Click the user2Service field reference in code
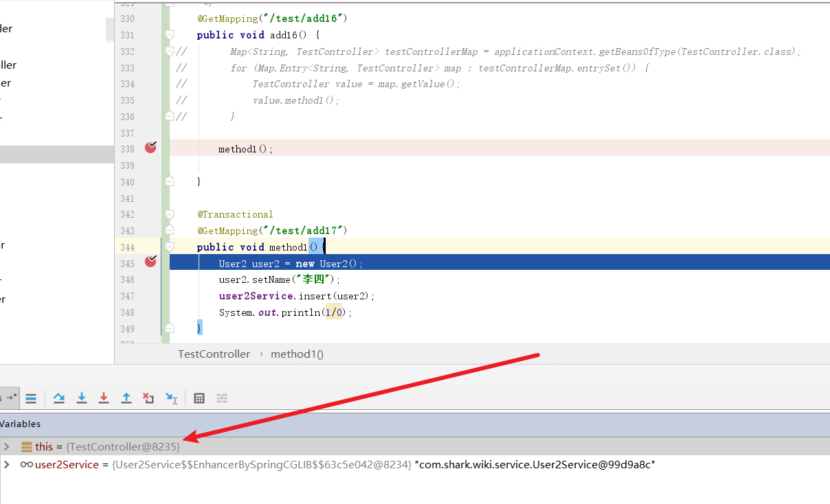830x504 pixels. tap(257, 296)
